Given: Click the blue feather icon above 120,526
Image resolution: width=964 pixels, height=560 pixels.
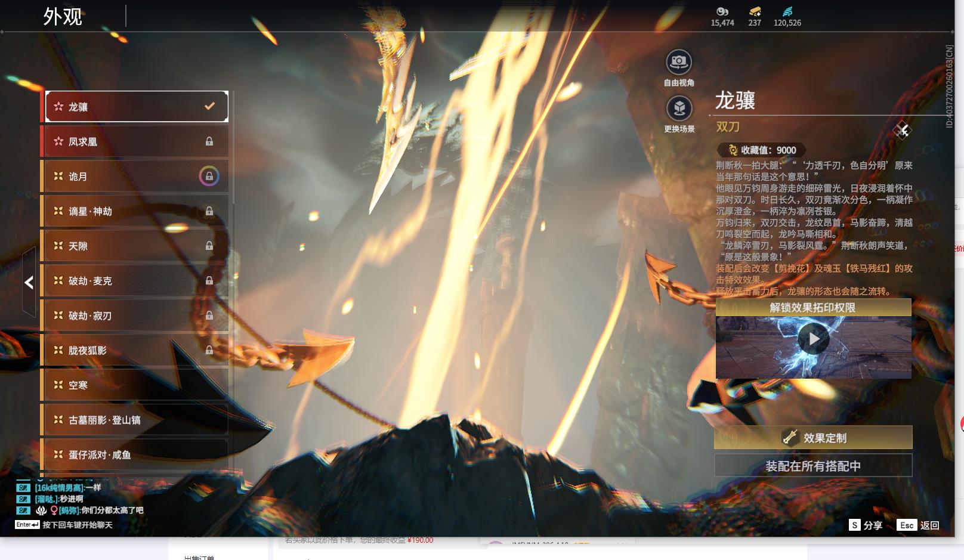Looking at the screenshot, I should [x=787, y=11].
